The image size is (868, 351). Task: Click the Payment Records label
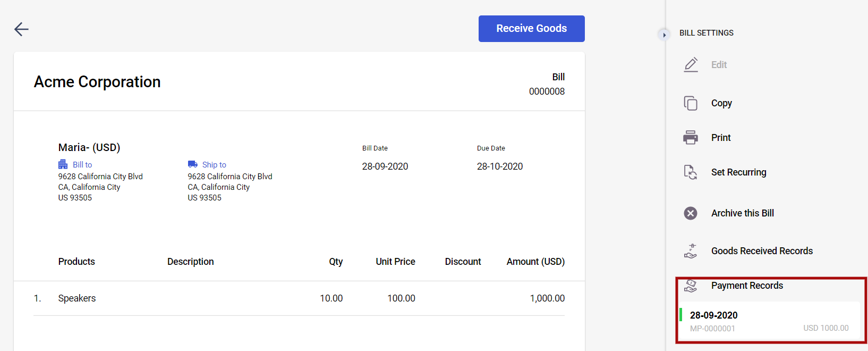coord(747,286)
